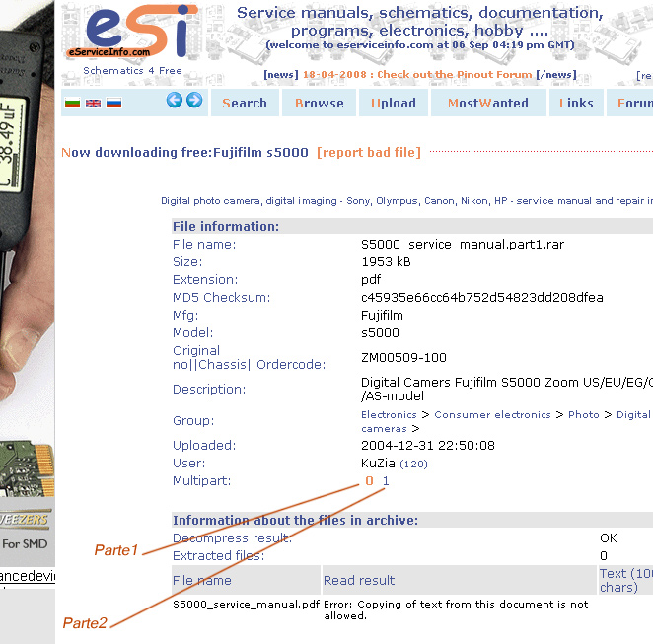Open the MostWanted page
653x644 pixels.
point(488,103)
